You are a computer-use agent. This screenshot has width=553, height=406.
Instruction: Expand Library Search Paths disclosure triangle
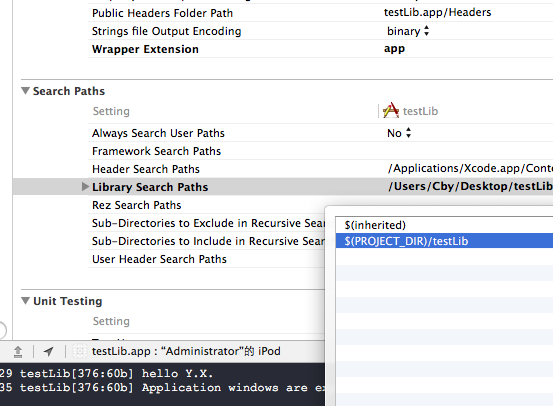click(85, 187)
